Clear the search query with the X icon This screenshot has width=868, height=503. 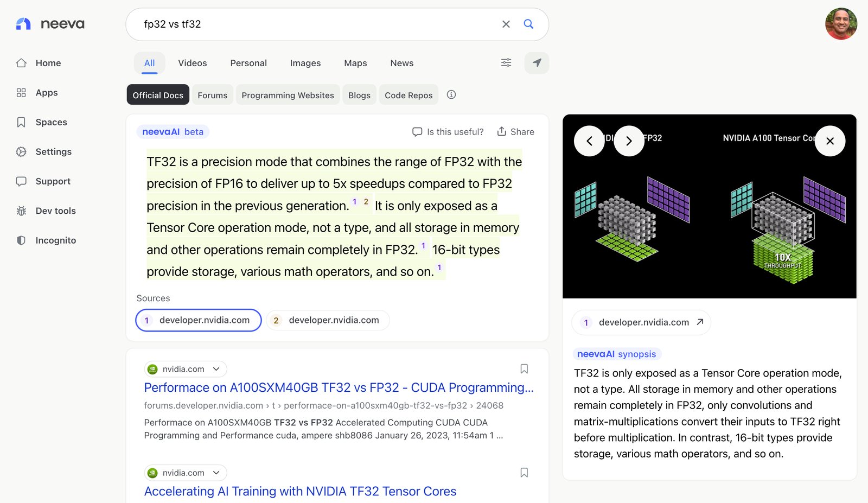point(506,24)
